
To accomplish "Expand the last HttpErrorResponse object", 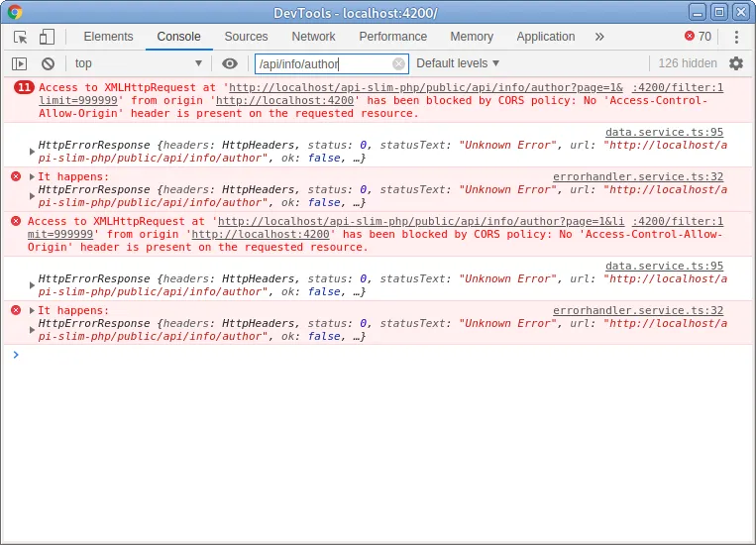I will 32,330.
